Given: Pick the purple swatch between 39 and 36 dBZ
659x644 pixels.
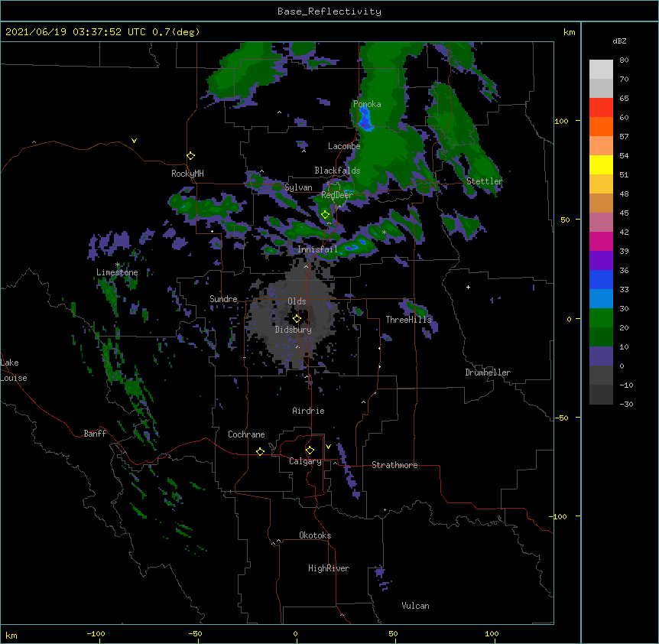Looking at the screenshot, I should coord(601,261).
